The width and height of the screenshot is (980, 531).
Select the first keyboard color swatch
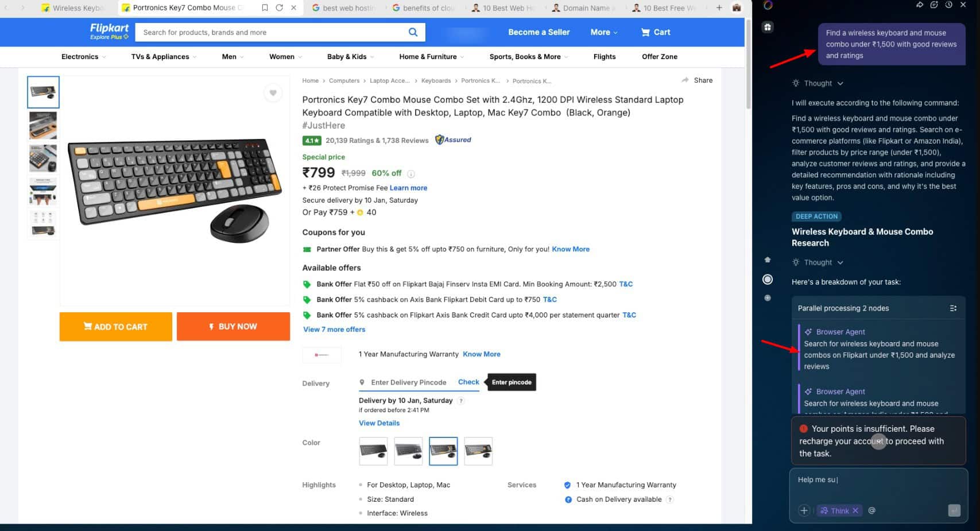(x=373, y=451)
